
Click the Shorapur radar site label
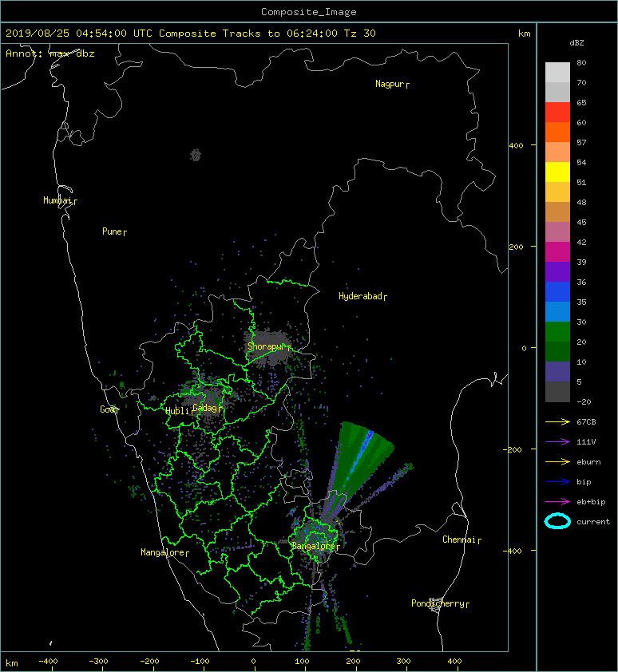click(266, 346)
